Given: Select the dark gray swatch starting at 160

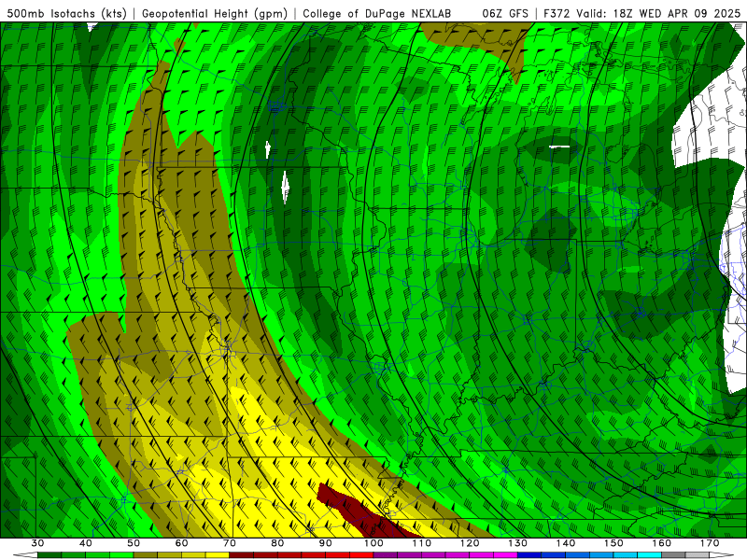Looking at the screenshot, I should pos(673,555).
